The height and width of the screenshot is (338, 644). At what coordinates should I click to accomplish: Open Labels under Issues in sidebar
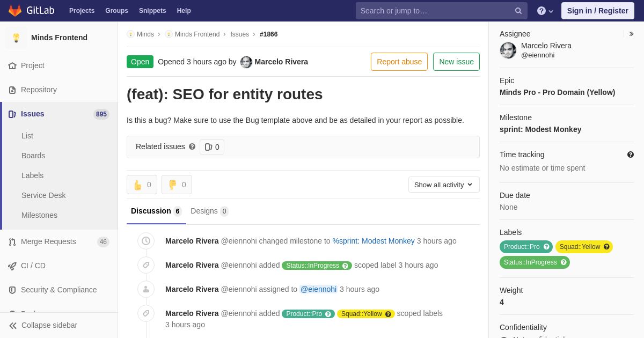point(32,175)
